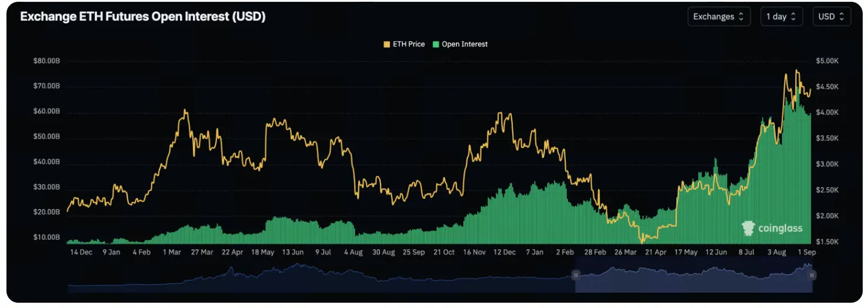Click the 4 Aug date label
The width and height of the screenshot is (868, 308).
coord(353,252)
